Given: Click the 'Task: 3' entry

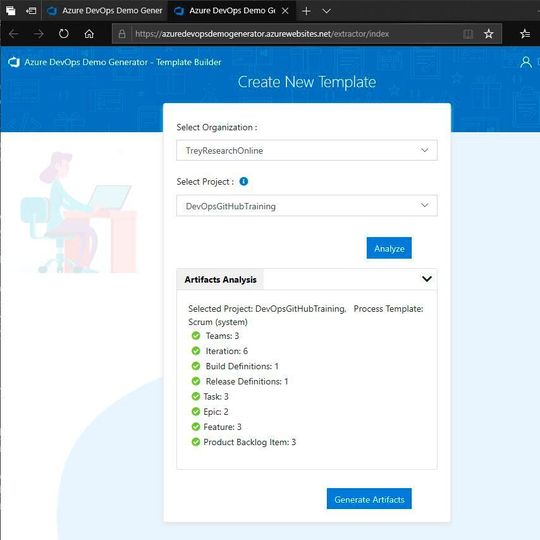Looking at the screenshot, I should [x=216, y=396].
